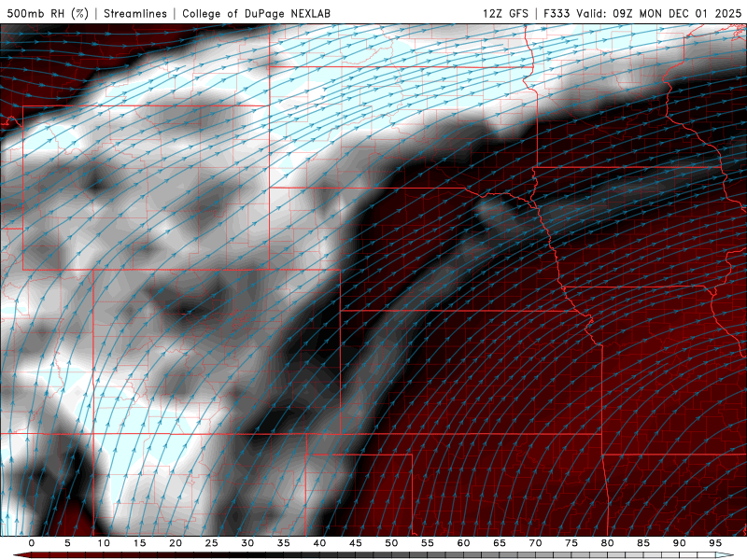The width and height of the screenshot is (747, 560).
Task: Click the "500mb RH (%)" title text
Action: (x=48, y=13)
